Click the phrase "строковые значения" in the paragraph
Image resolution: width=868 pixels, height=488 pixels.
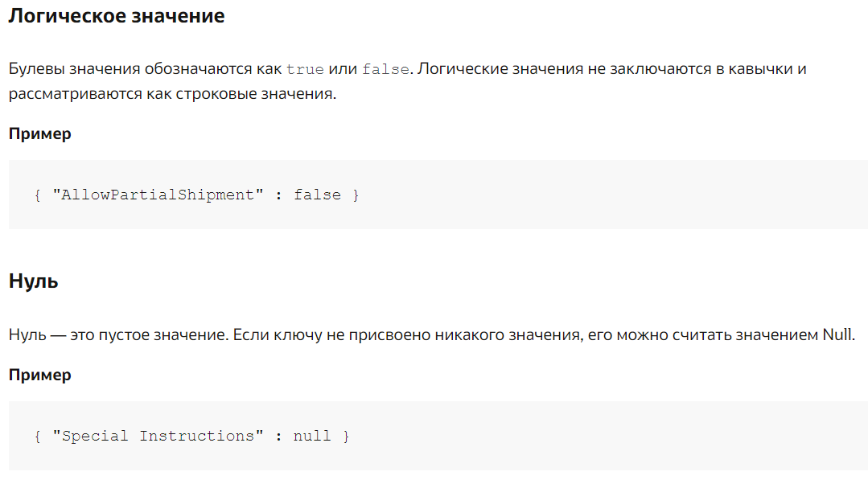[255, 94]
